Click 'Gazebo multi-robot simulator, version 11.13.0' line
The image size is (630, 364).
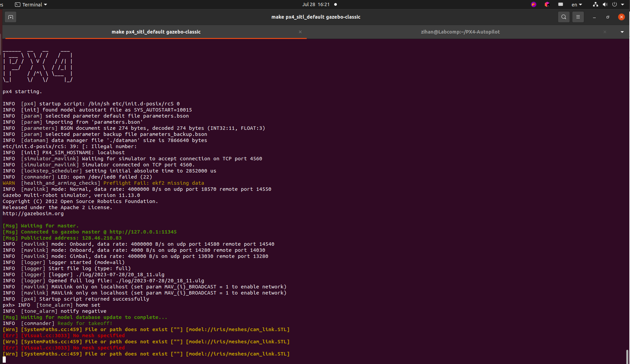click(x=71, y=195)
